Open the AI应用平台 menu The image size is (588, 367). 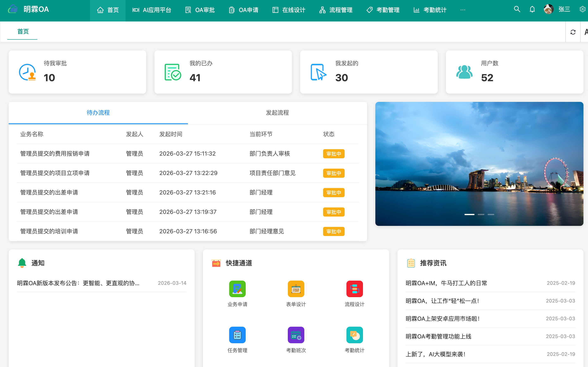(152, 10)
